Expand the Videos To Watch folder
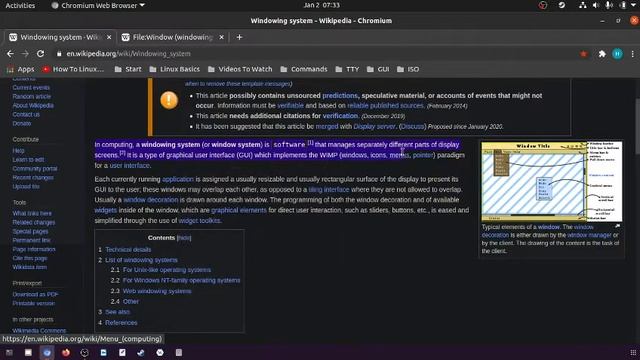 (240, 69)
